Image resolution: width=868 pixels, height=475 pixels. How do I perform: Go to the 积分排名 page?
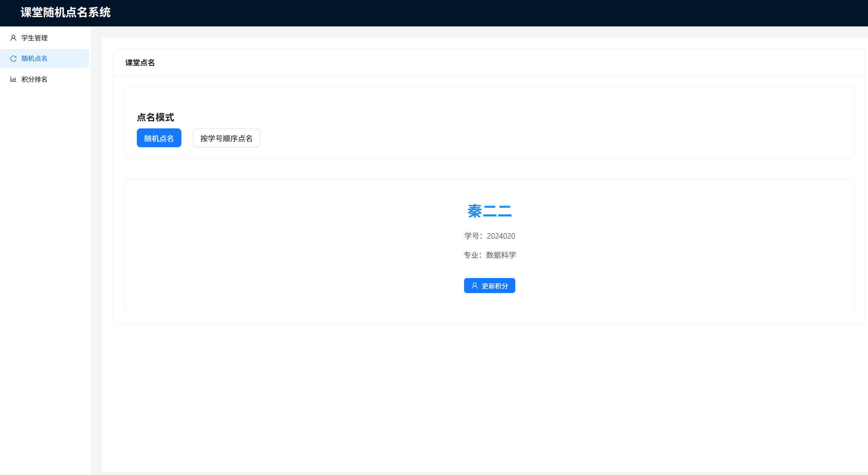pos(34,79)
